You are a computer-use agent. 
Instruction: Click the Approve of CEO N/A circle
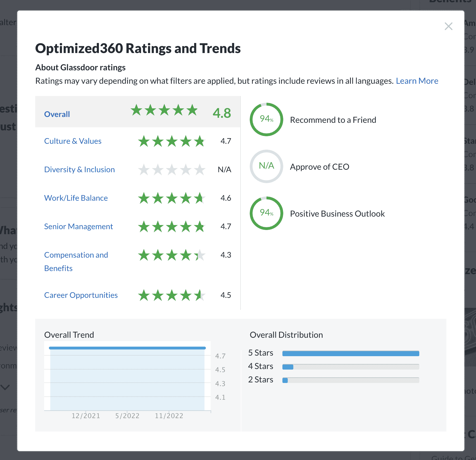click(266, 166)
